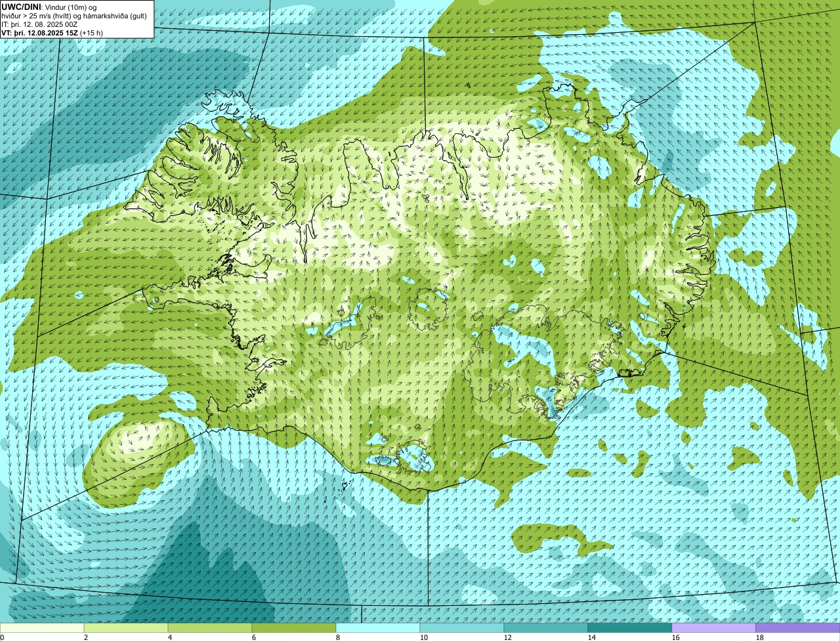Click the legend scale label "12"
This screenshot has height=642, width=840.
[508, 637]
